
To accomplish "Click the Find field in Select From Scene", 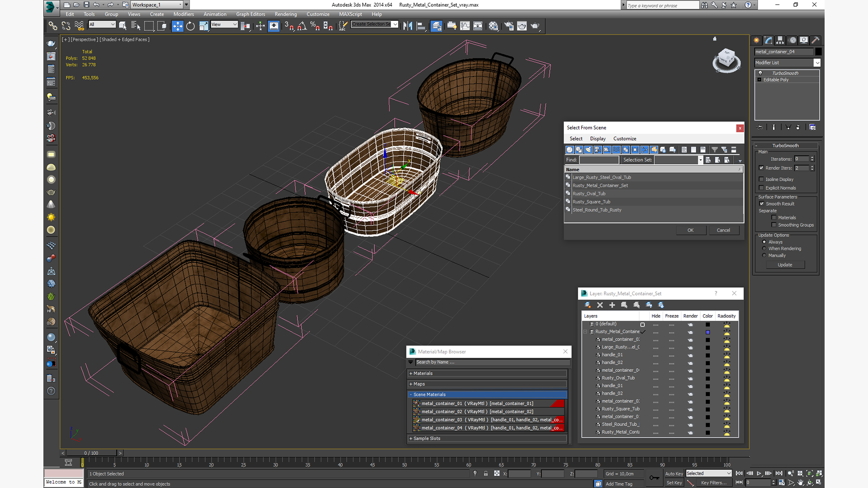I will point(599,160).
